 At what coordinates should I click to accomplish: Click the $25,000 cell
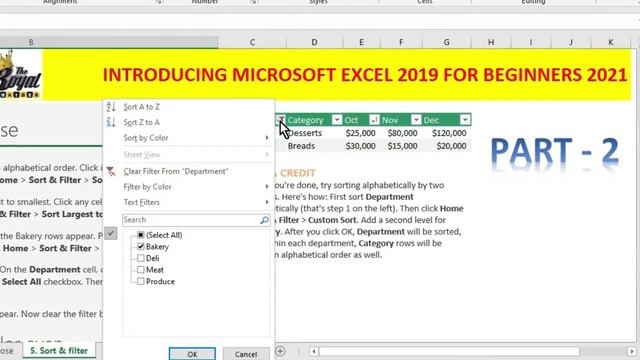coord(361,133)
